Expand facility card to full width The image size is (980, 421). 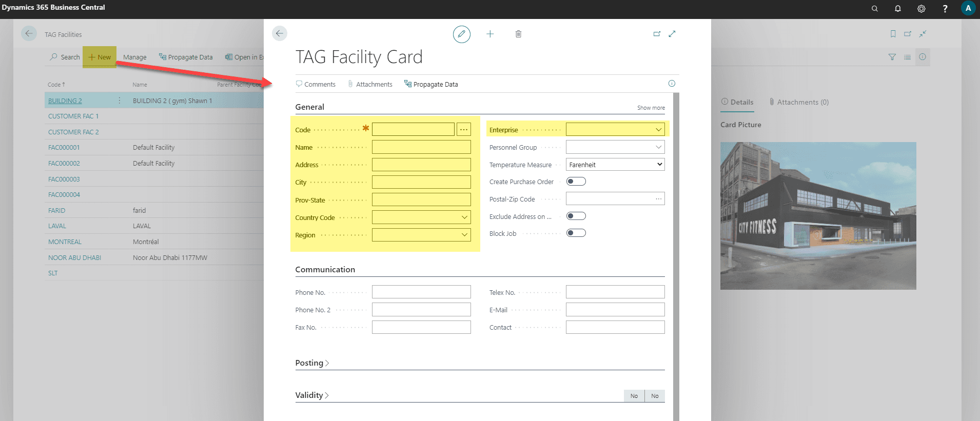coord(672,34)
